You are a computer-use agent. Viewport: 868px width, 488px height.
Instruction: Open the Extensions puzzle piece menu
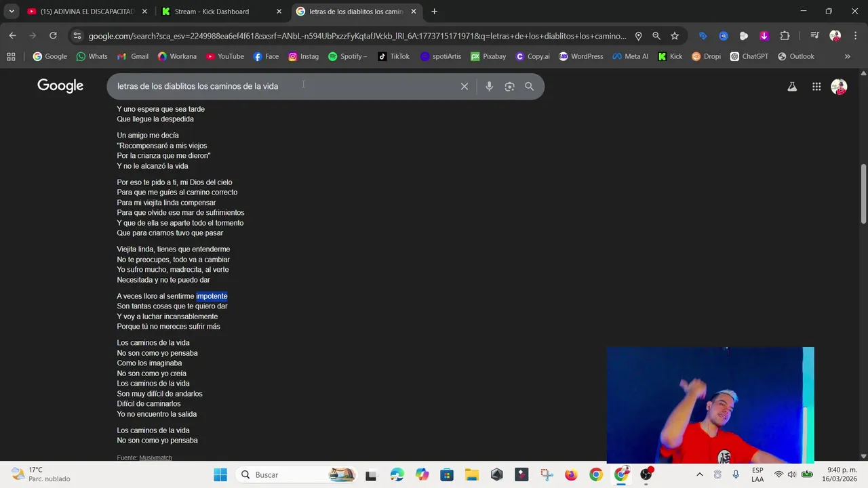point(785,36)
